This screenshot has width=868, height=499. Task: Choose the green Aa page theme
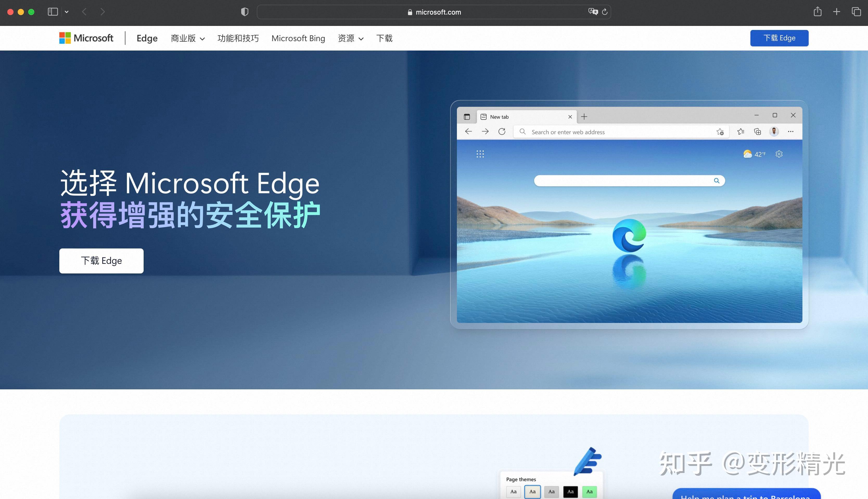click(x=590, y=492)
